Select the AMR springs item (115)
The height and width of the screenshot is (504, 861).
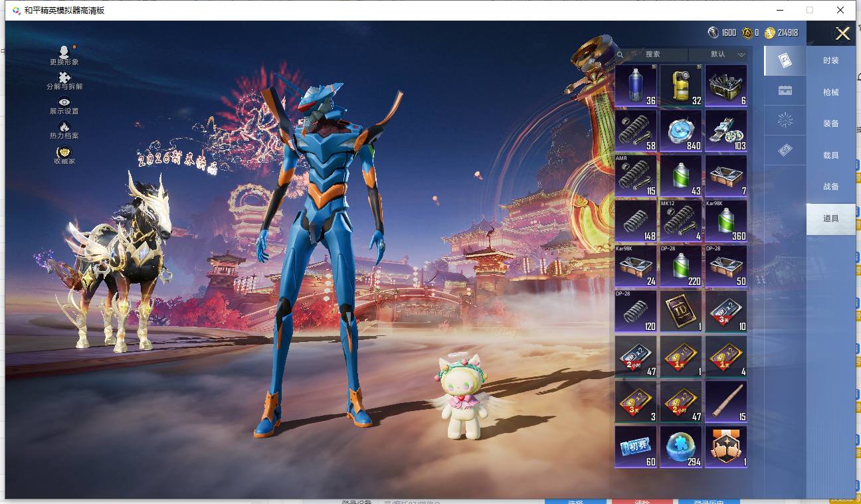click(636, 176)
